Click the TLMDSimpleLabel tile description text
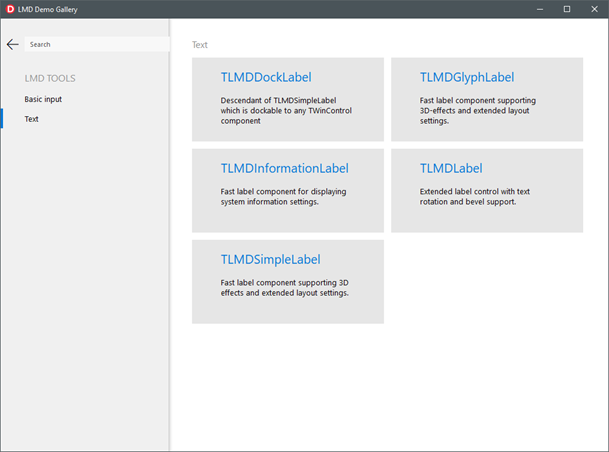Image resolution: width=609 pixels, height=452 pixels. [283, 288]
